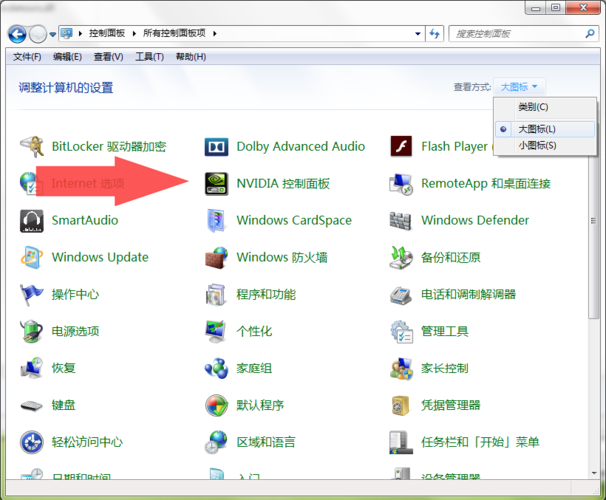Viewport: 606px width, 500px height.
Task: Open the NVIDIA control panel icon
Action: (x=216, y=184)
